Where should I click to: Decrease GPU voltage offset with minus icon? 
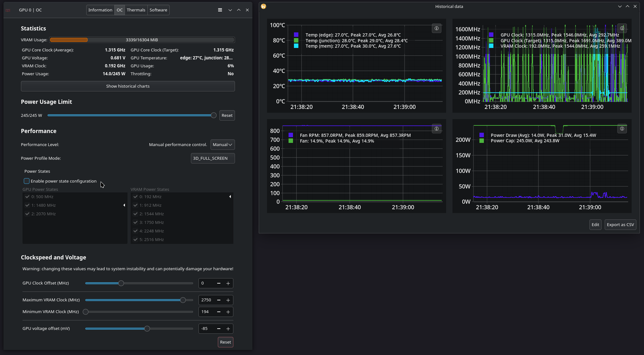point(219,329)
